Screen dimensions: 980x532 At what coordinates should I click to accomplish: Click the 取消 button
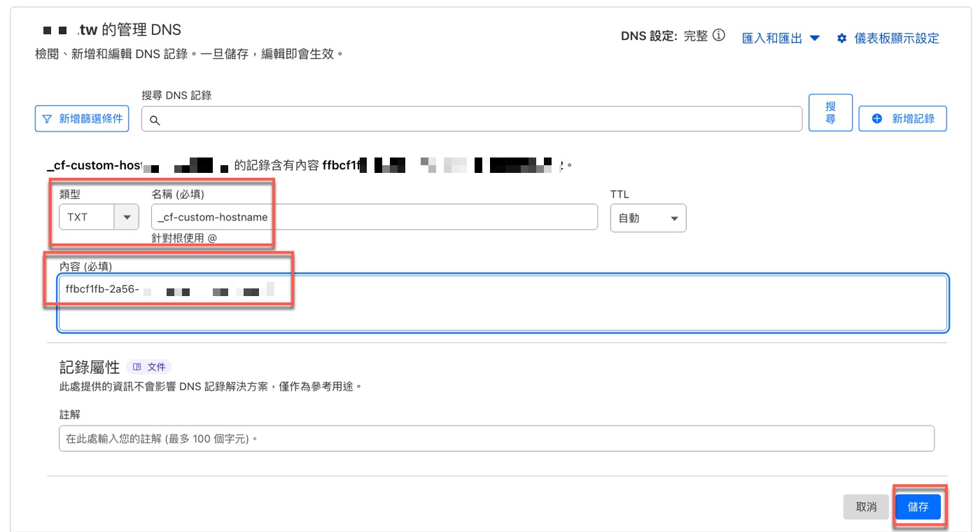tap(866, 507)
